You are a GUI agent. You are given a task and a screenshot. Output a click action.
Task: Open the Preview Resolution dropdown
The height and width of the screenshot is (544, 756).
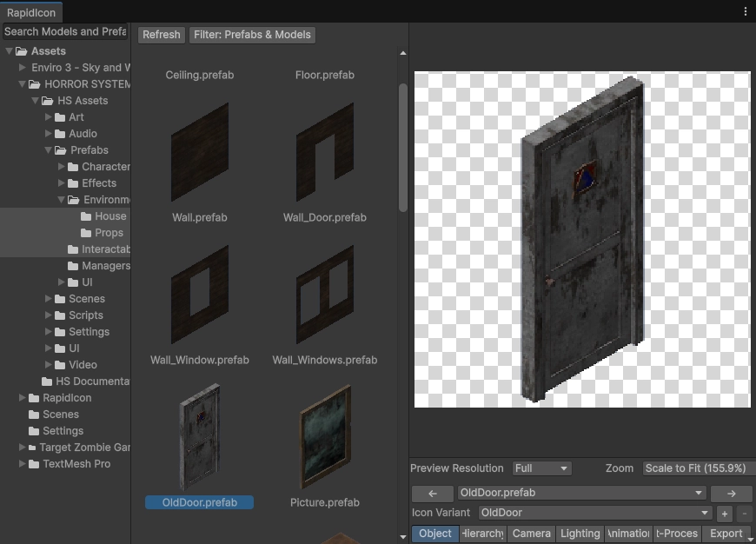point(541,468)
